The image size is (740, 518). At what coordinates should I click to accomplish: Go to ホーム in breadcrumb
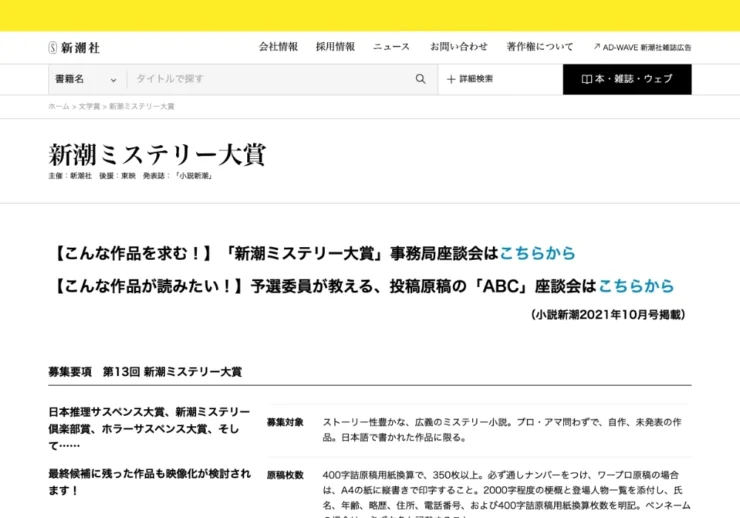coord(59,107)
